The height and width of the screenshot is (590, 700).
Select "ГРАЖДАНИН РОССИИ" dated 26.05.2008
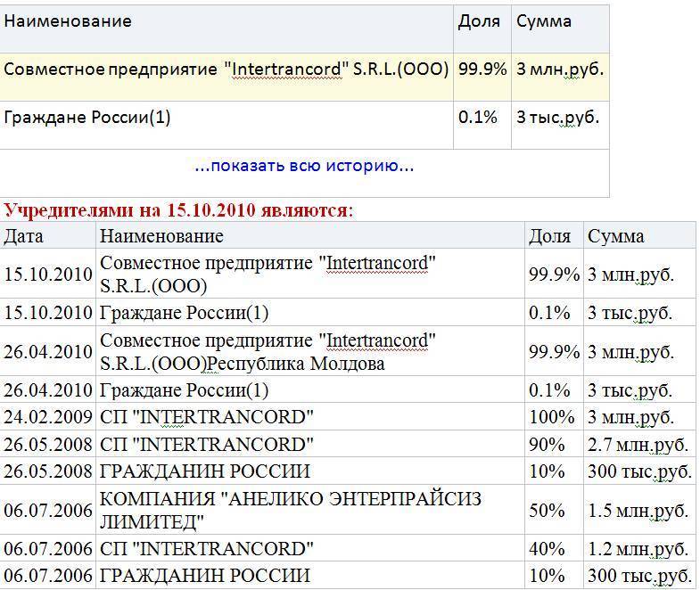coord(204,471)
